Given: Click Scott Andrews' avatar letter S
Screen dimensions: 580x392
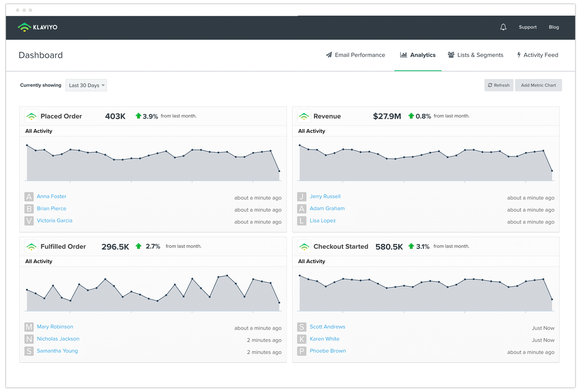Looking at the screenshot, I should coord(302,327).
